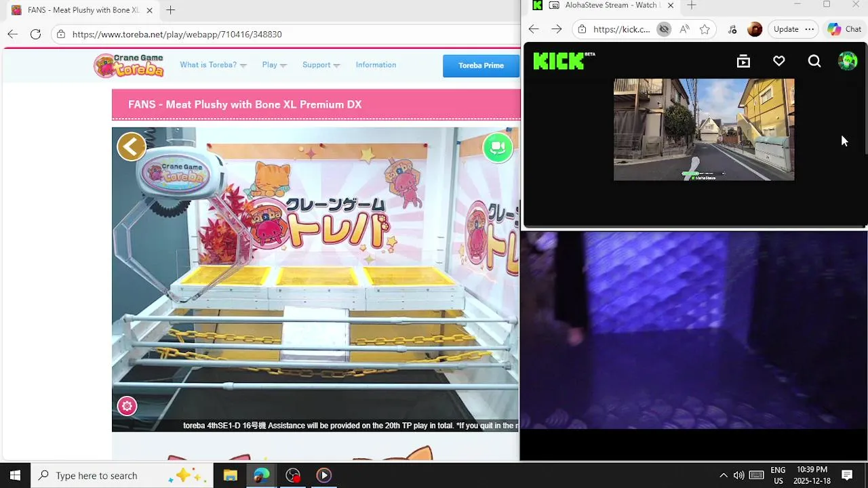Open site info lock icon for toreba.net

click(61, 34)
